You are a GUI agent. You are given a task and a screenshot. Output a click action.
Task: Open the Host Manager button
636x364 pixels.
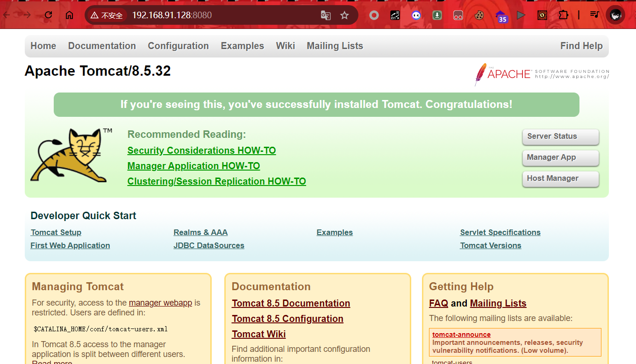(x=561, y=178)
